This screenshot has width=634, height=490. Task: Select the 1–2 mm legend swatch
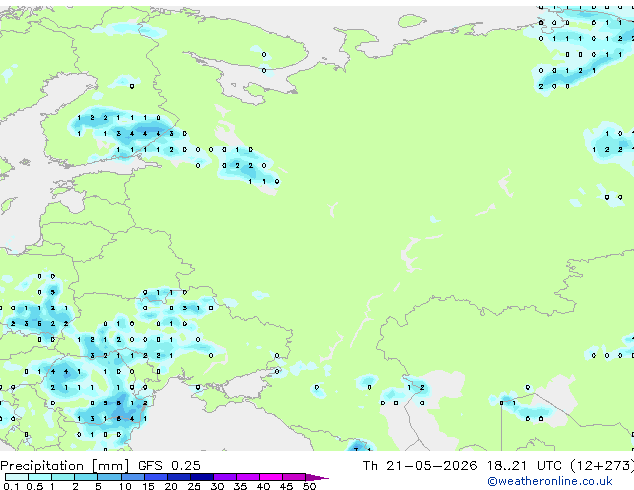pos(63,477)
